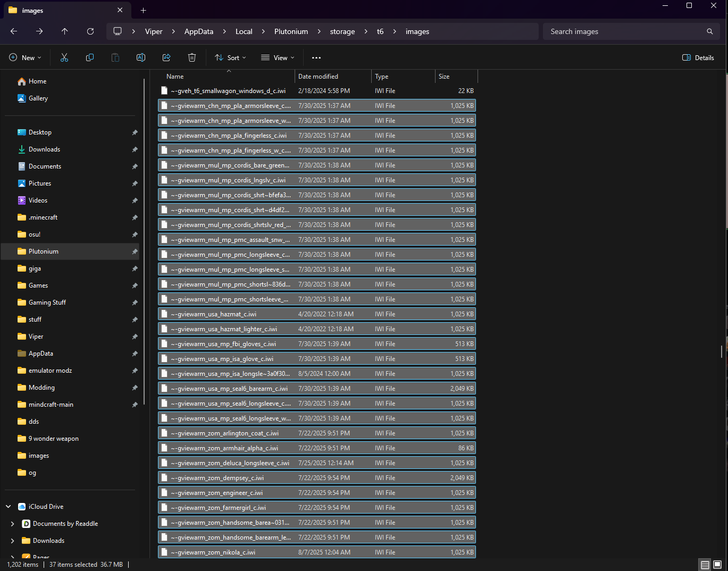This screenshot has height=571, width=728.
Task: Expand chevron after storage in address bar
Action: pos(366,31)
